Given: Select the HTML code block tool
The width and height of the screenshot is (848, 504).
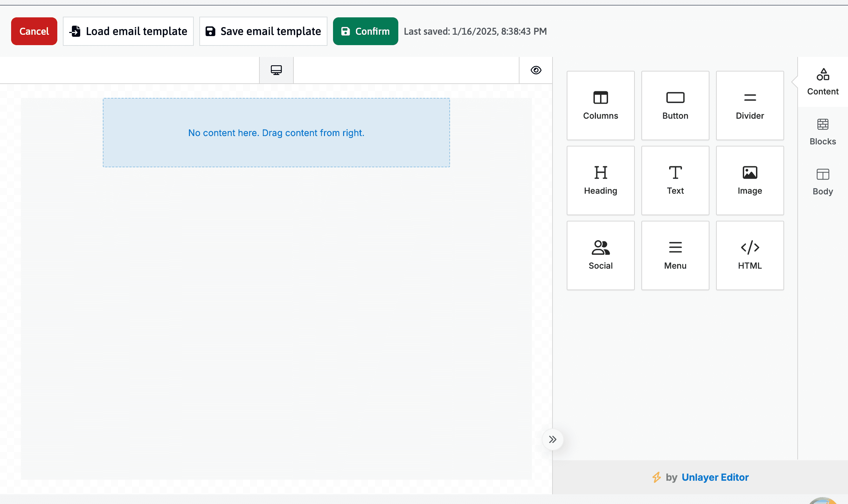Looking at the screenshot, I should tap(750, 255).
